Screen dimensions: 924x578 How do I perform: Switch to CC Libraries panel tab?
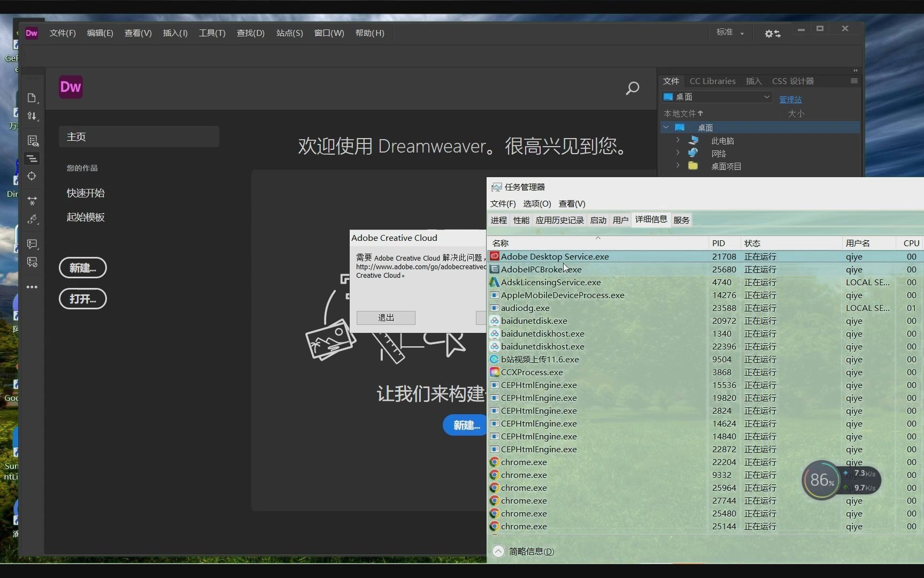712,81
